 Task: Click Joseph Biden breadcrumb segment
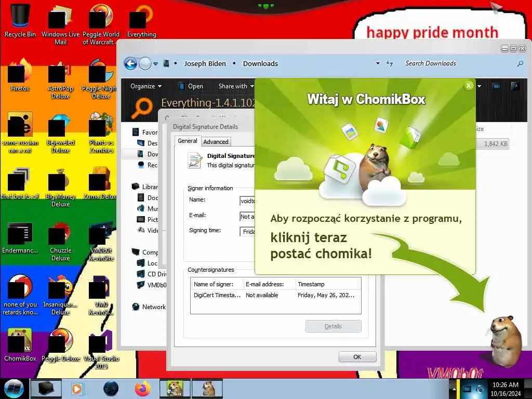[205, 63]
